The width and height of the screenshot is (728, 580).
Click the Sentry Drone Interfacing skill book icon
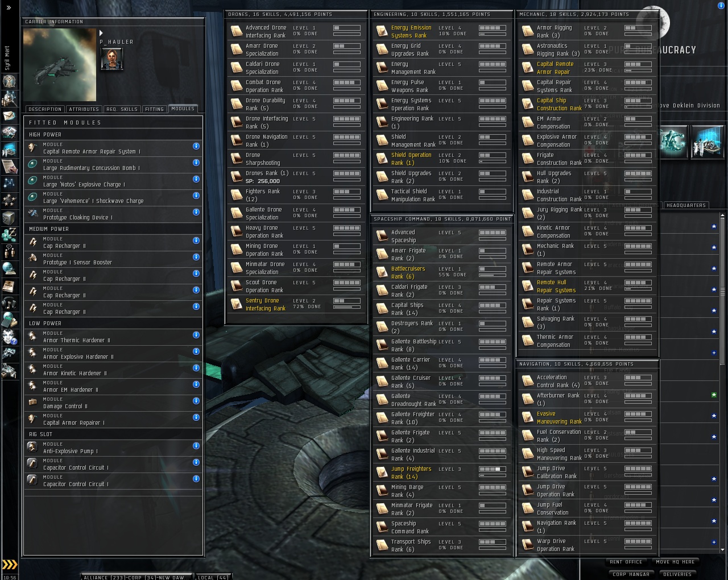236,304
